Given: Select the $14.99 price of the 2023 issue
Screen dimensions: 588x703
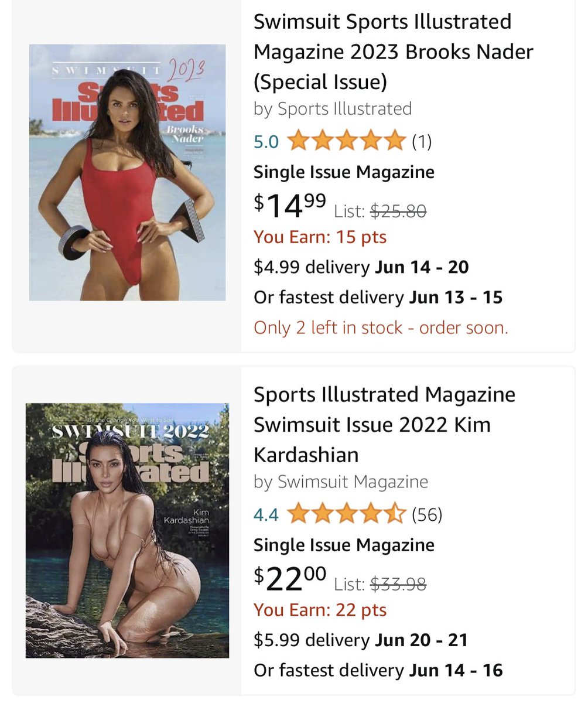Looking at the screenshot, I should tap(290, 203).
